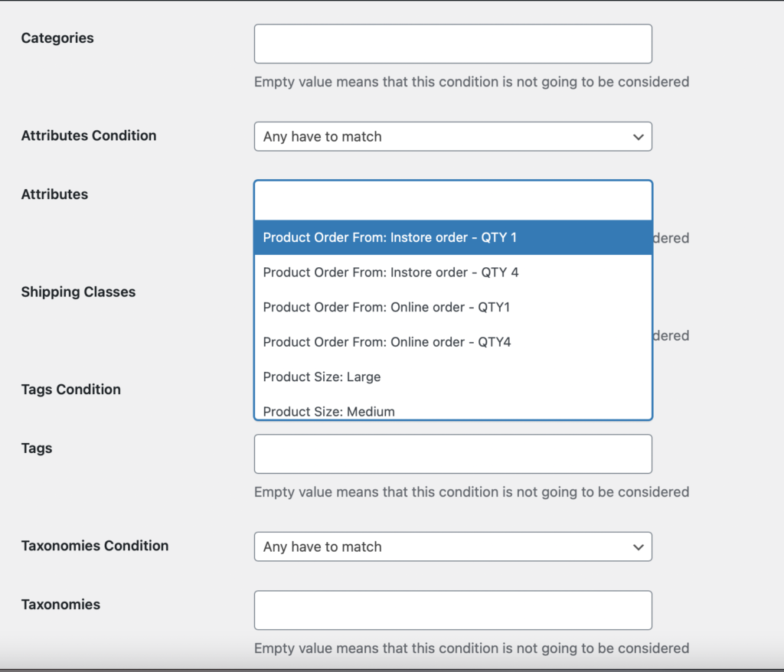Click the Shipping Classes label
This screenshot has width=784, height=672.
click(78, 292)
